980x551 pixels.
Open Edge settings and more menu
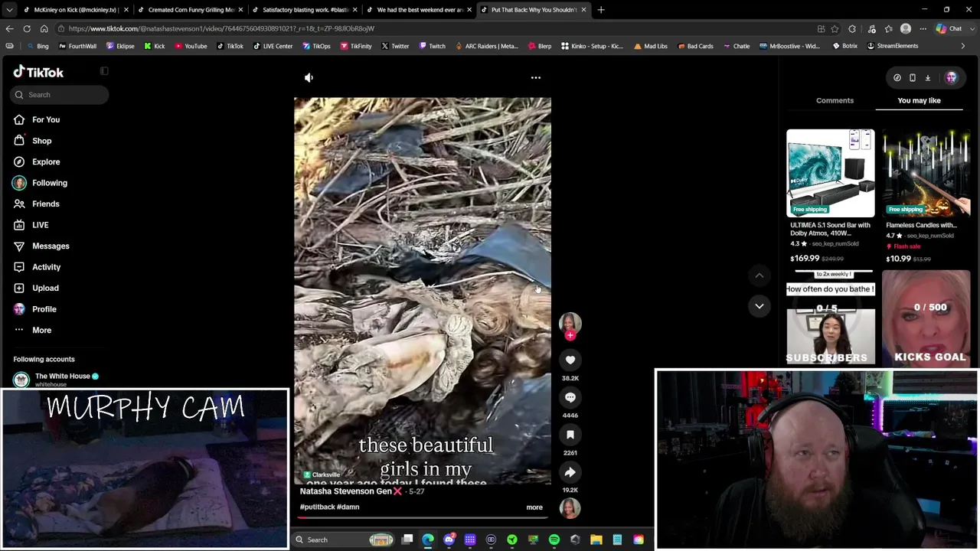click(x=923, y=28)
